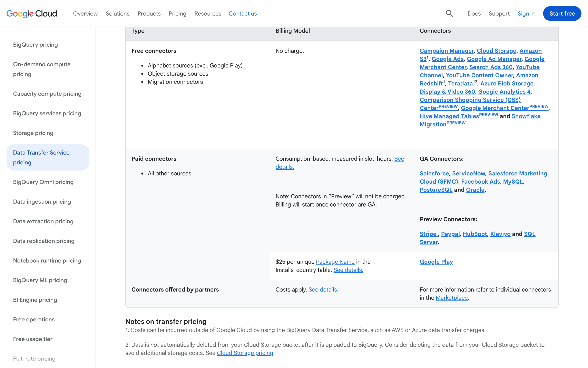The height and width of the screenshot is (368, 588).
Task: Select BigQuery ML pricing in sidebar
Action: click(x=40, y=280)
